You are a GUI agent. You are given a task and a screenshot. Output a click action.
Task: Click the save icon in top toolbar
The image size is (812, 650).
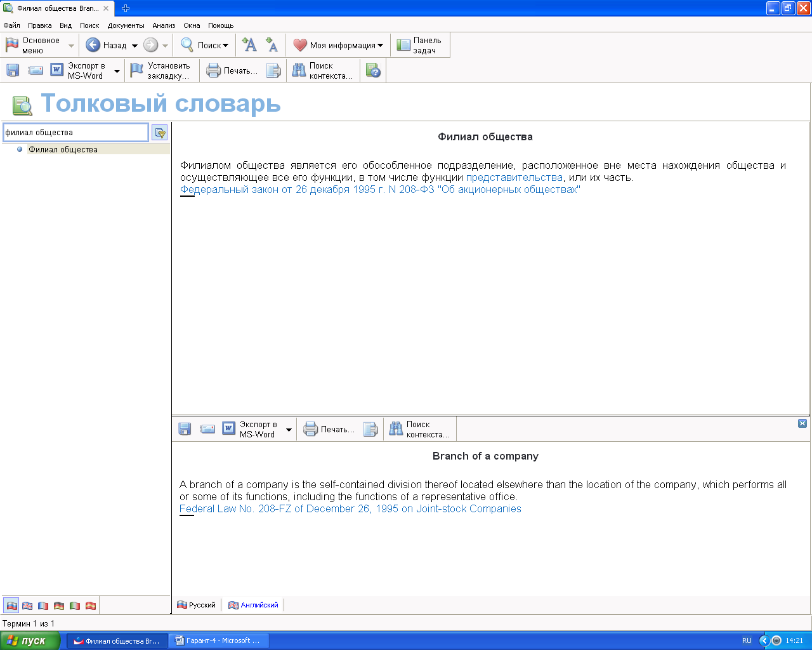pos(13,70)
